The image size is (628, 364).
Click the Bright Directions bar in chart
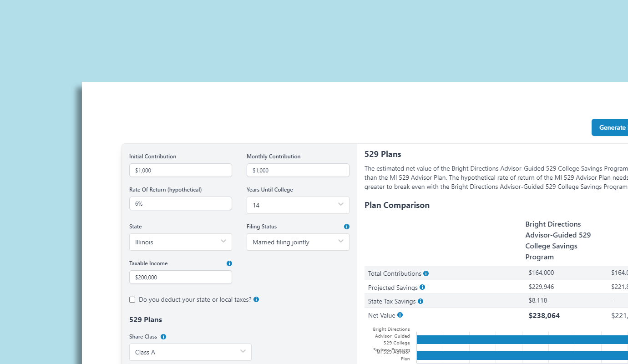(522, 339)
